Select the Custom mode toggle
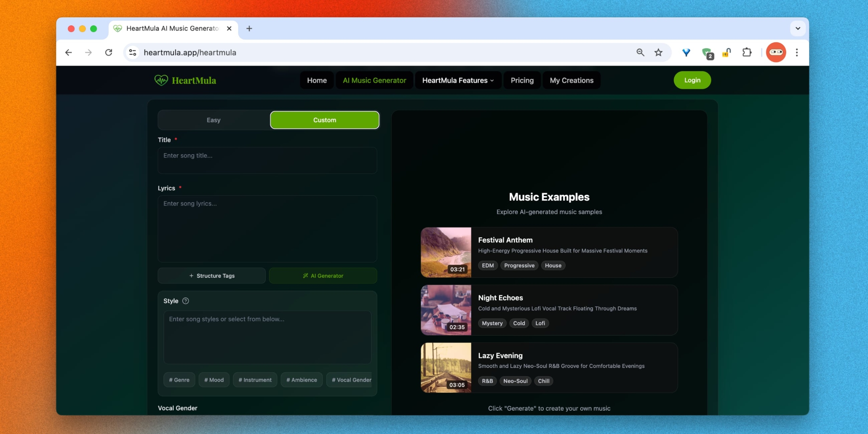 coord(324,120)
